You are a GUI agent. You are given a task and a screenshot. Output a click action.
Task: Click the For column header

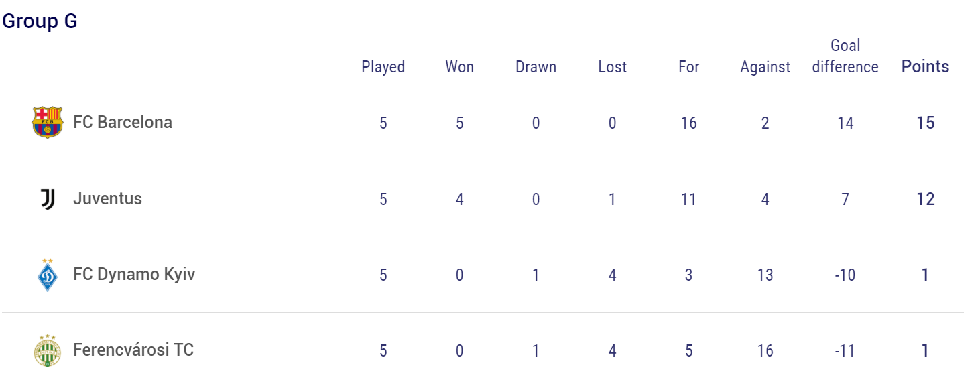pyautogui.click(x=689, y=67)
